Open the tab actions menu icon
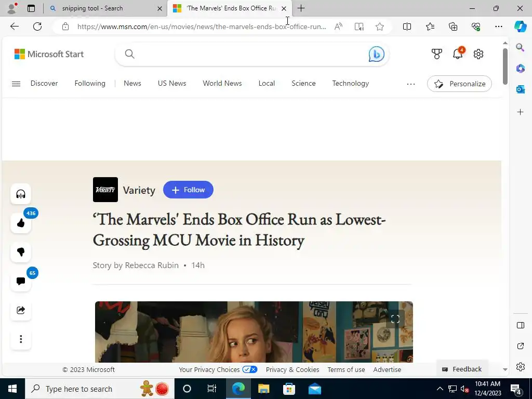This screenshot has width=532, height=399. coord(31,8)
